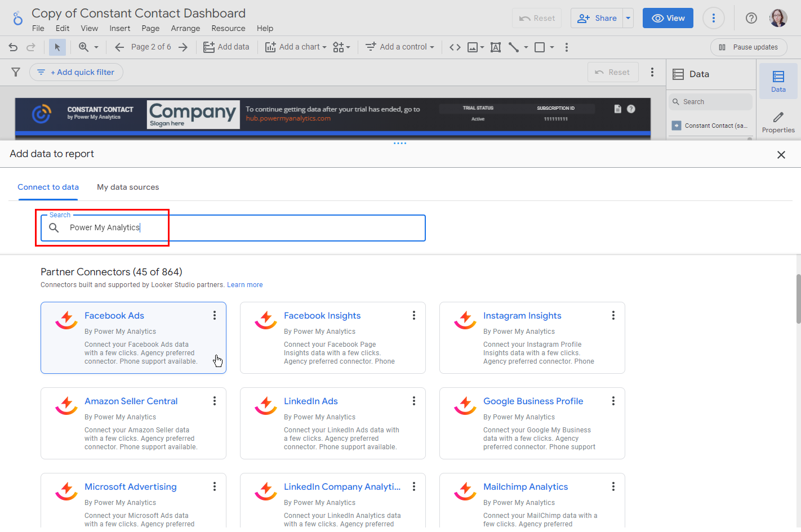The width and height of the screenshot is (801, 532).
Task: Open the Add a chart dropdown
Action: [x=296, y=47]
